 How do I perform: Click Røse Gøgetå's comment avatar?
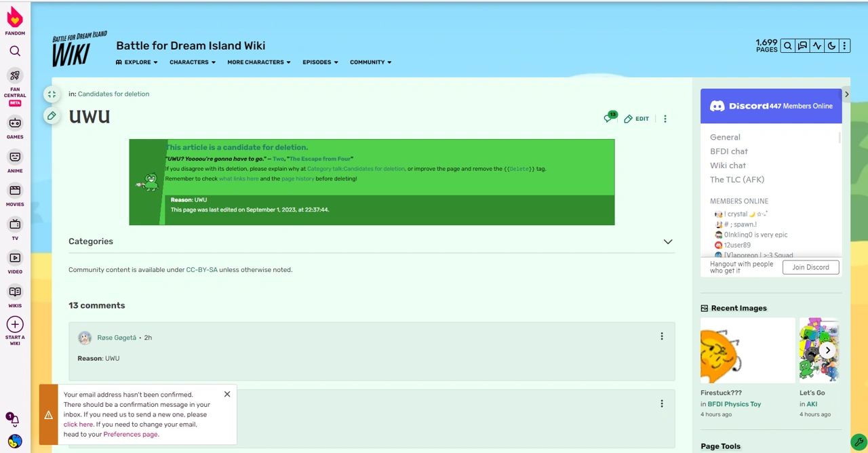click(x=85, y=338)
